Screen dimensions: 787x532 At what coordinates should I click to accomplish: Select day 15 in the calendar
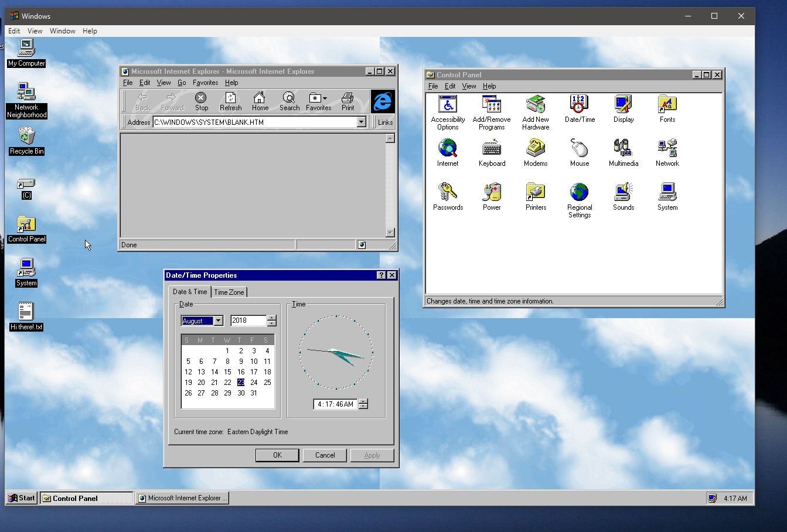click(227, 371)
